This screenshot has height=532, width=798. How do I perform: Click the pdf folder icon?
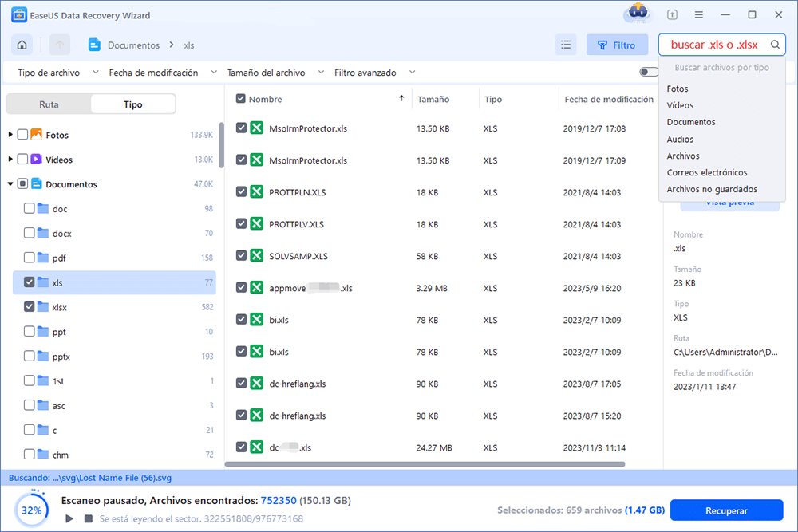(x=43, y=258)
